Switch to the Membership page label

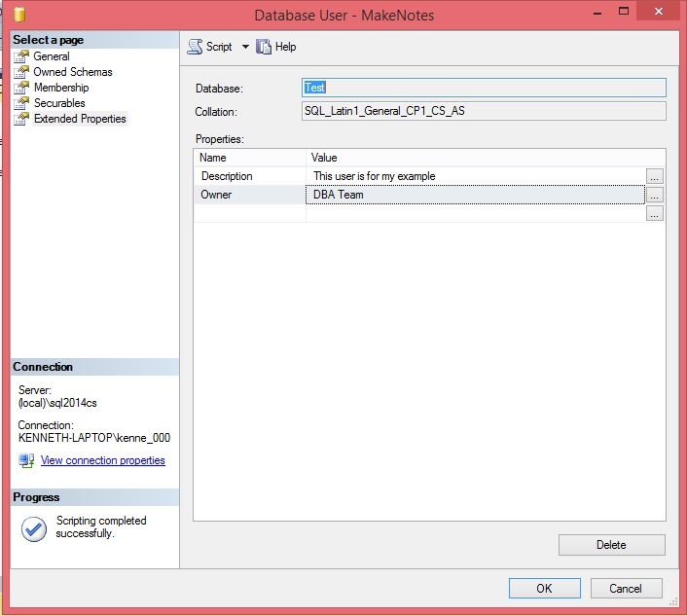tap(61, 88)
